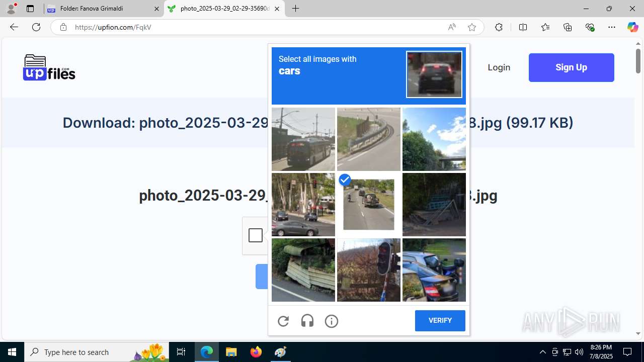Close the Folder: Fanova Grimaldi tab
Image resolution: width=644 pixels, height=362 pixels.
point(156,9)
